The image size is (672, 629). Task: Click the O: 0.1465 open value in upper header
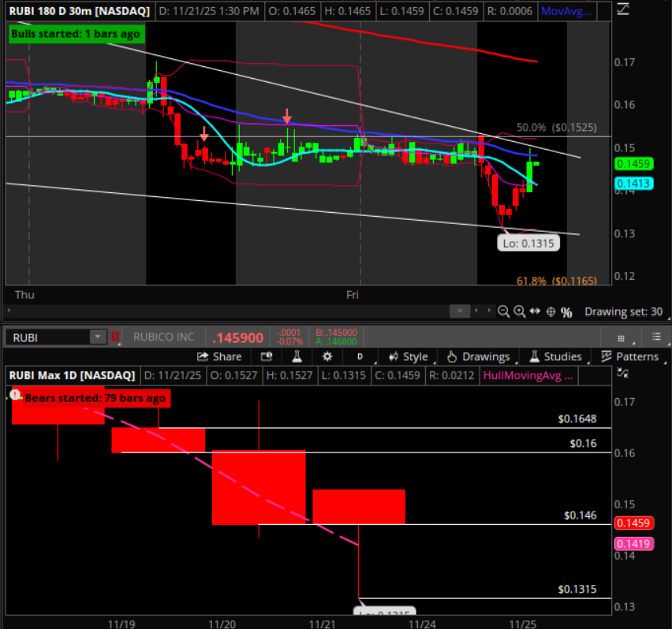[x=292, y=11]
